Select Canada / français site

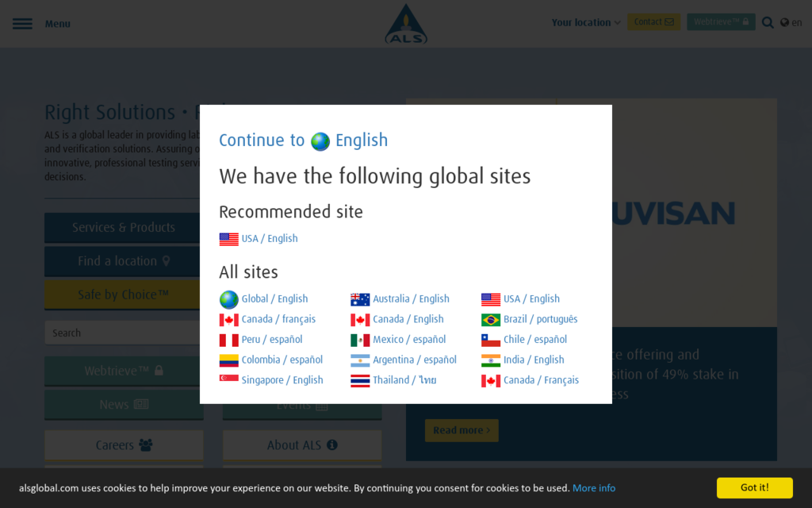[278, 319]
